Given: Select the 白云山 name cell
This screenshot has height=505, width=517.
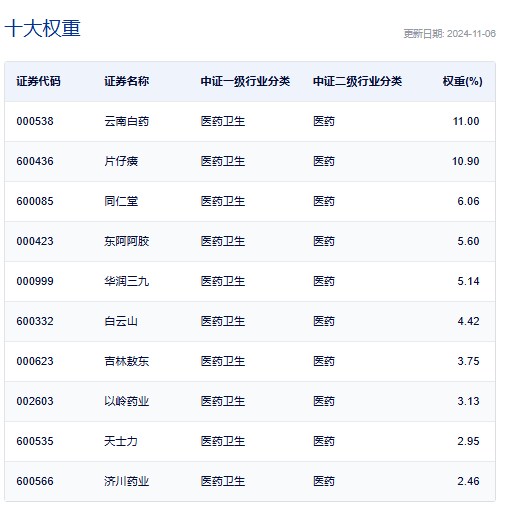Looking at the screenshot, I should pyautogui.click(x=121, y=321).
